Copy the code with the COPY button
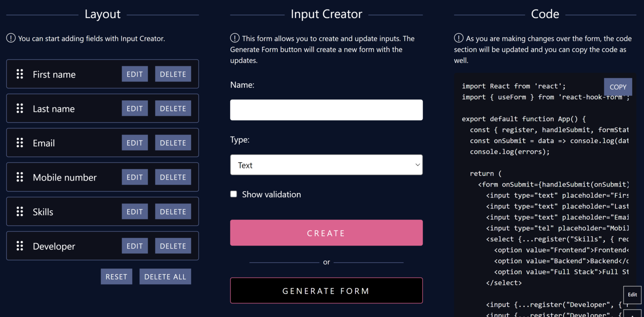 point(618,87)
